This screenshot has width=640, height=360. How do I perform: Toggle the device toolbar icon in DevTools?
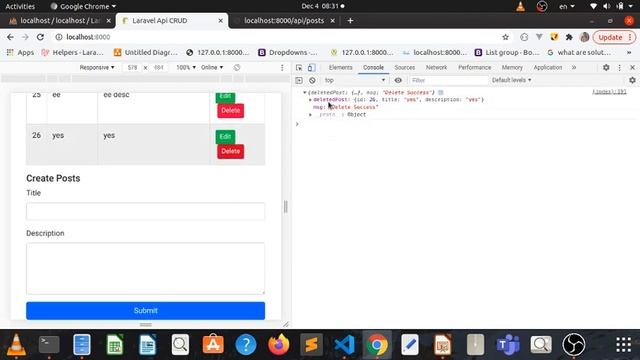(x=311, y=68)
